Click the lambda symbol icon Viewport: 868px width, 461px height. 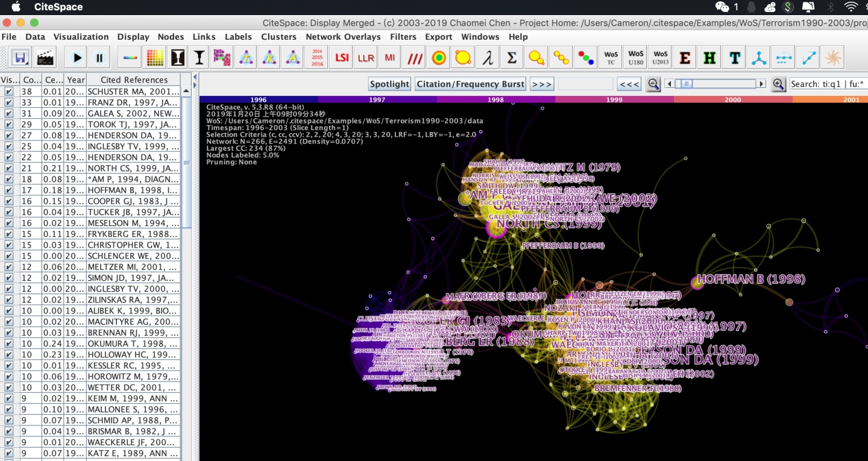point(487,58)
